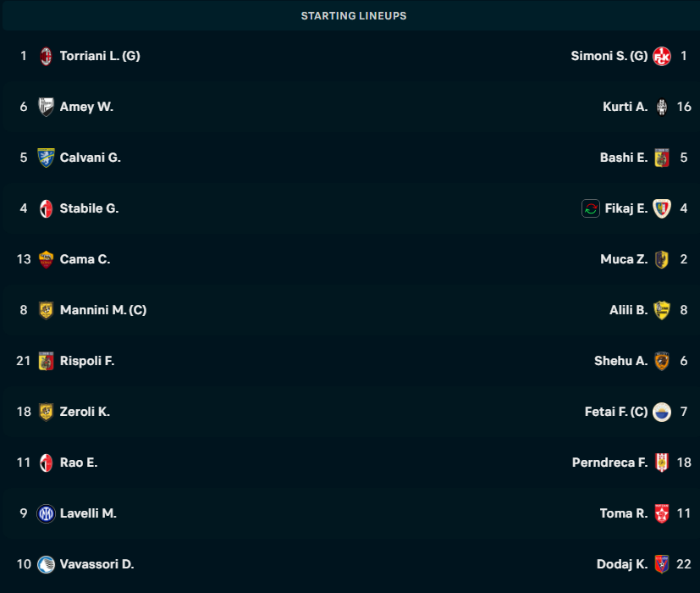
Task: Open the club crest beside Fikaj E.
Action: (x=662, y=208)
